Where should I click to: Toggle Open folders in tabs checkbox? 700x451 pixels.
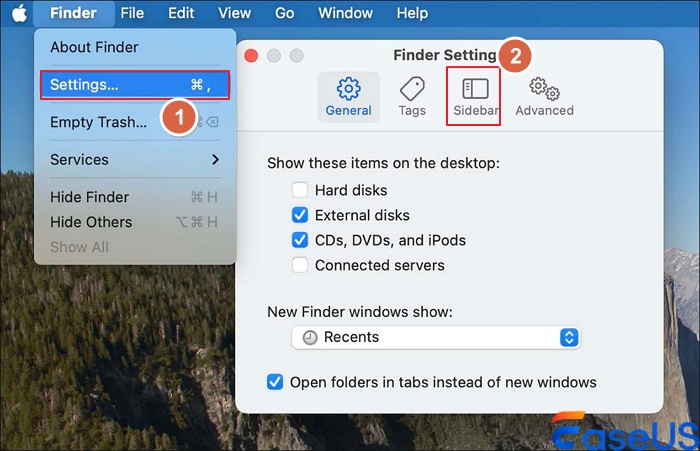[275, 382]
